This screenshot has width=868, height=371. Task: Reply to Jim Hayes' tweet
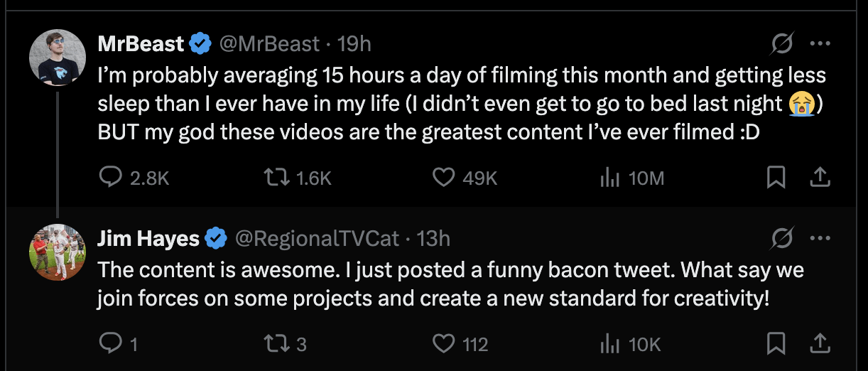pos(110,344)
